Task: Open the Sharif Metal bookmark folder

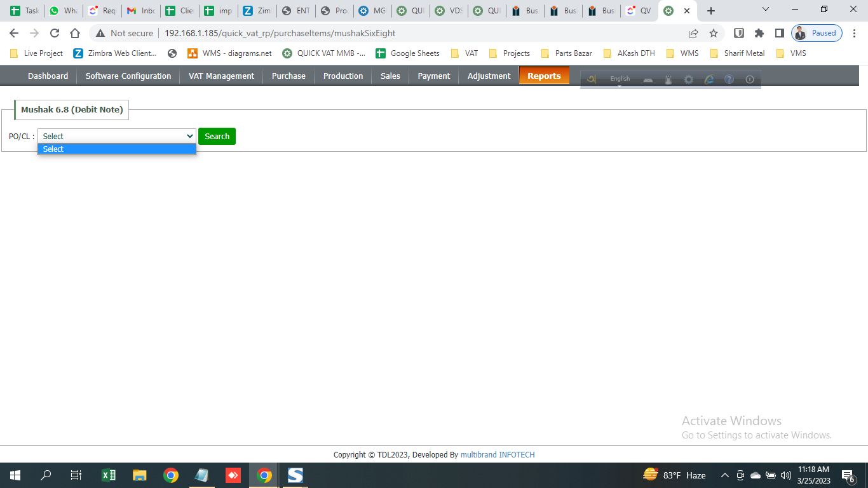Action: [737, 53]
